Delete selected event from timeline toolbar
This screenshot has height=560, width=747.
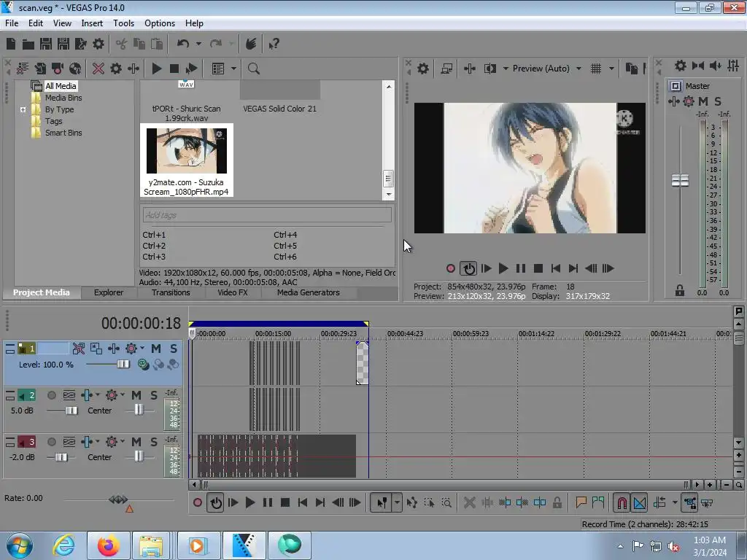click(470, 503)
